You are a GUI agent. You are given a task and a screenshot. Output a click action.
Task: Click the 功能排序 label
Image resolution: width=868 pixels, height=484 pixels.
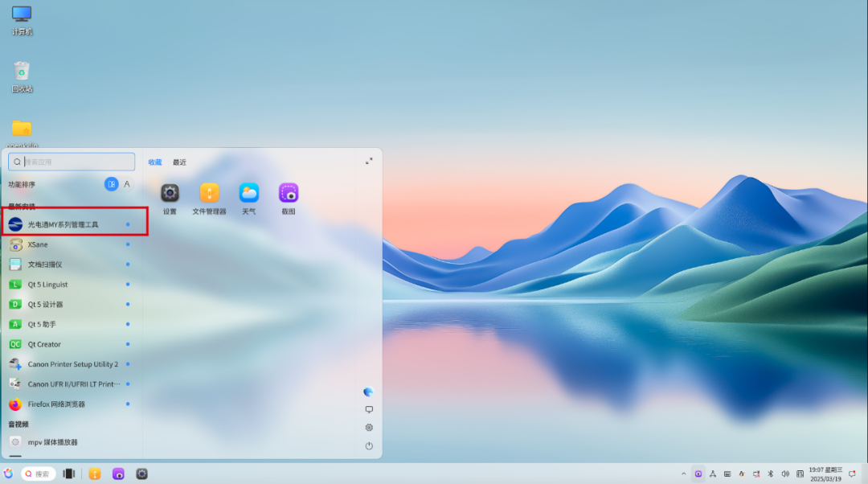22,184
